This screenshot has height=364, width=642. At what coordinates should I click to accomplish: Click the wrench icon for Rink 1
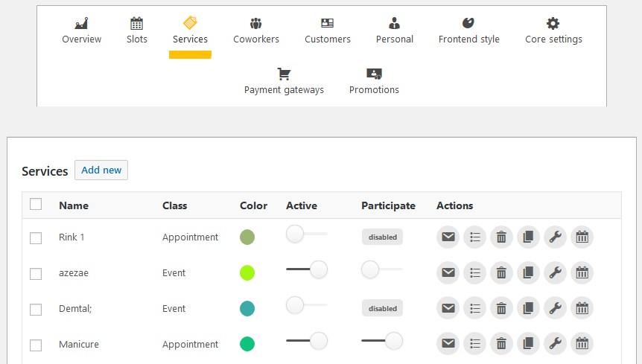click(555, 237)
